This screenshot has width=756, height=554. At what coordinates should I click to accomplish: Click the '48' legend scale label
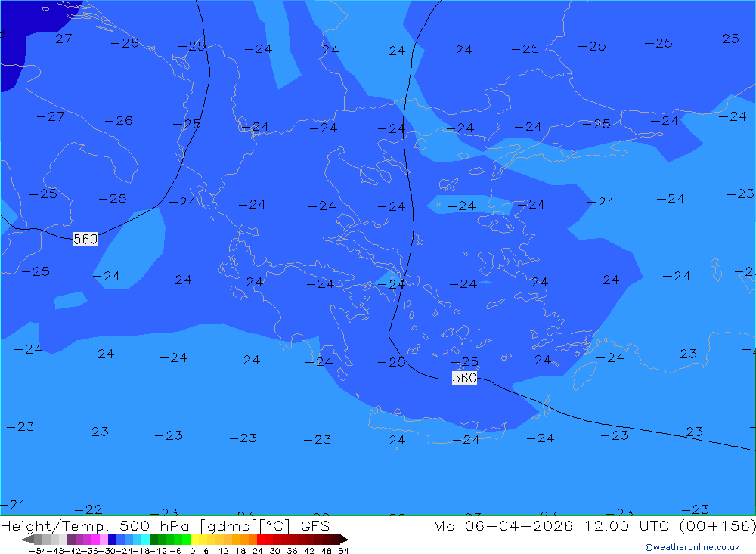327,551
